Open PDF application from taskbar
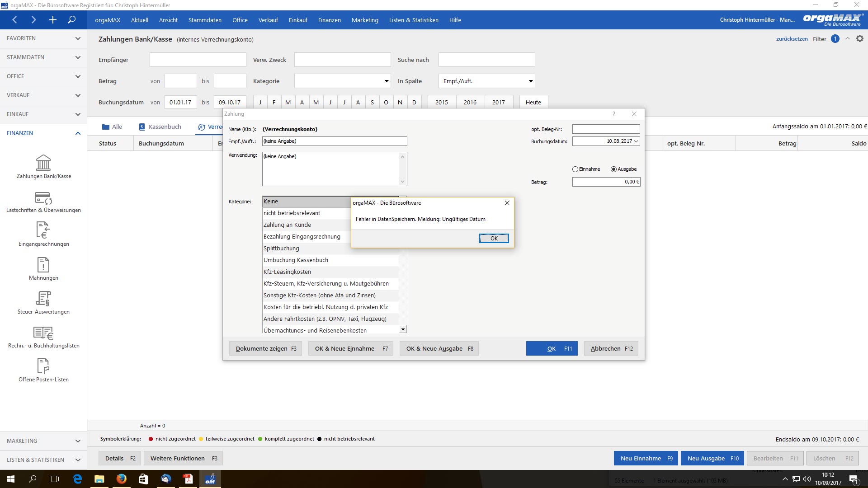The width and height of the screenshot is (868, 488). click(x=188, y=479)
